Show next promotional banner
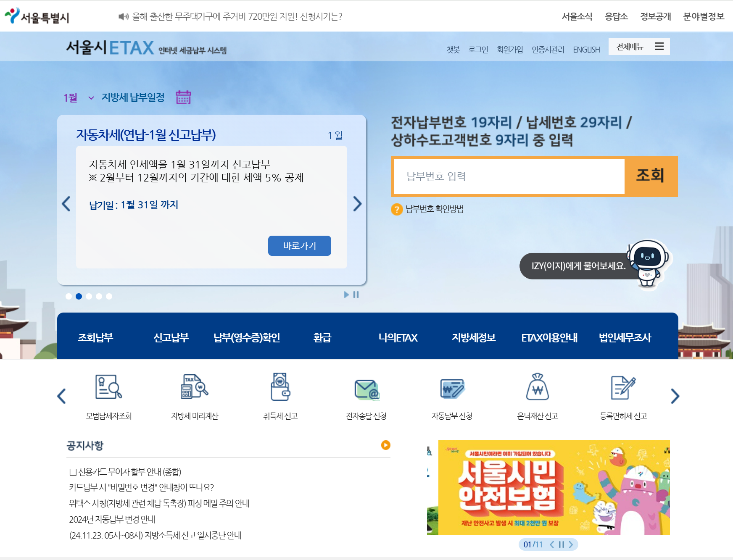 [x=571, y=544]
